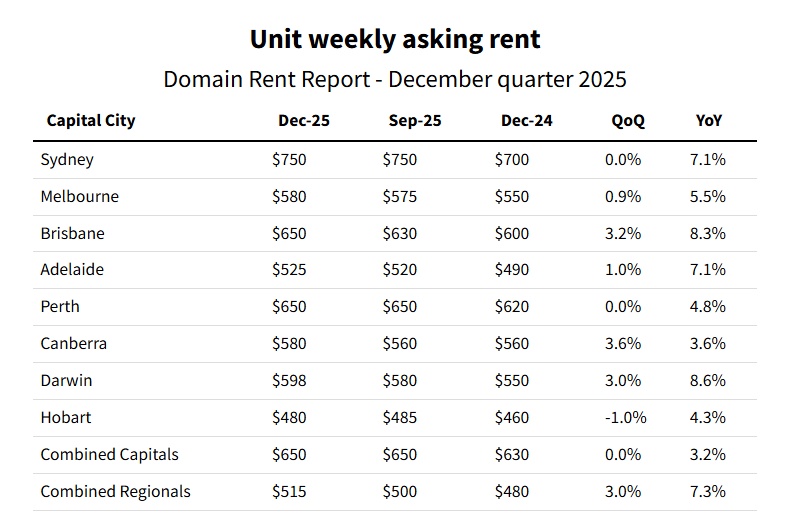This screenshot has width=794, height=530.
Task: Click Hobart's QoQ value of -1.0%
Action: pyautogui.click(x=625, y=418)
